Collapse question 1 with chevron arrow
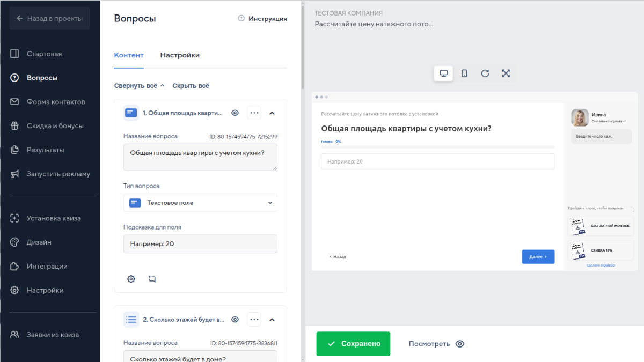 click(x=272, y=113)
